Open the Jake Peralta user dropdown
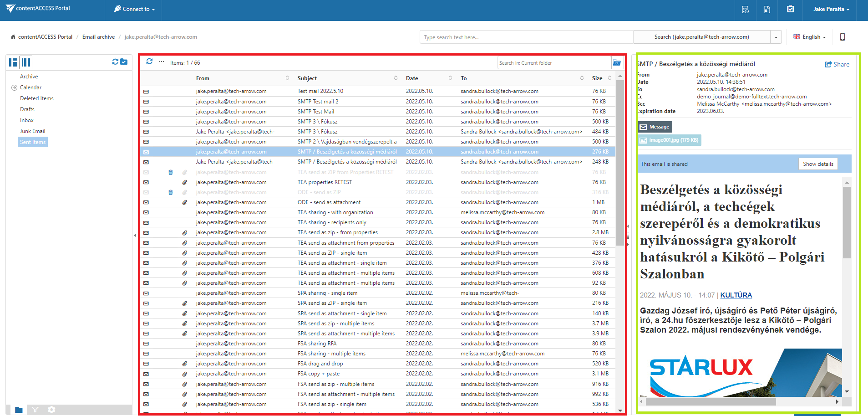868x416 pixels. (831, 9)
